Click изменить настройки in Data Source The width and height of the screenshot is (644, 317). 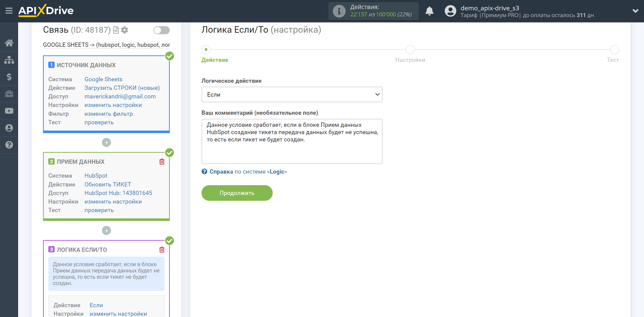pos(113,105)
